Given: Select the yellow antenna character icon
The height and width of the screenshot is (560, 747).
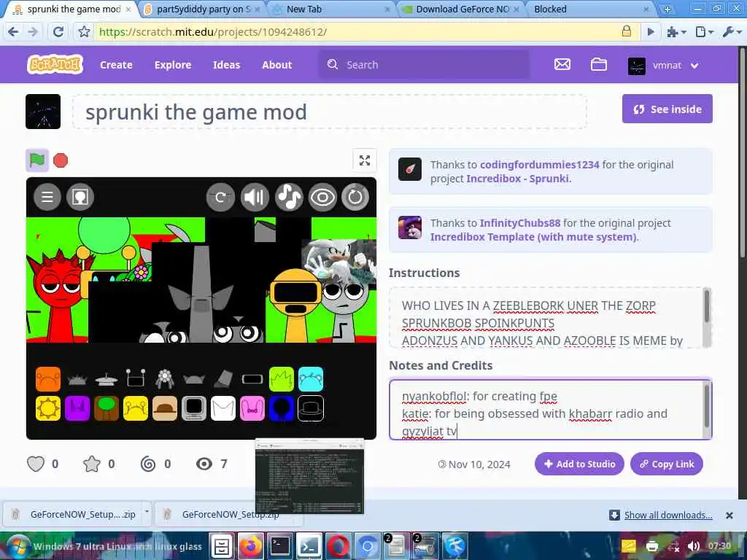Looking at the screenshot, I should (136, 408).
